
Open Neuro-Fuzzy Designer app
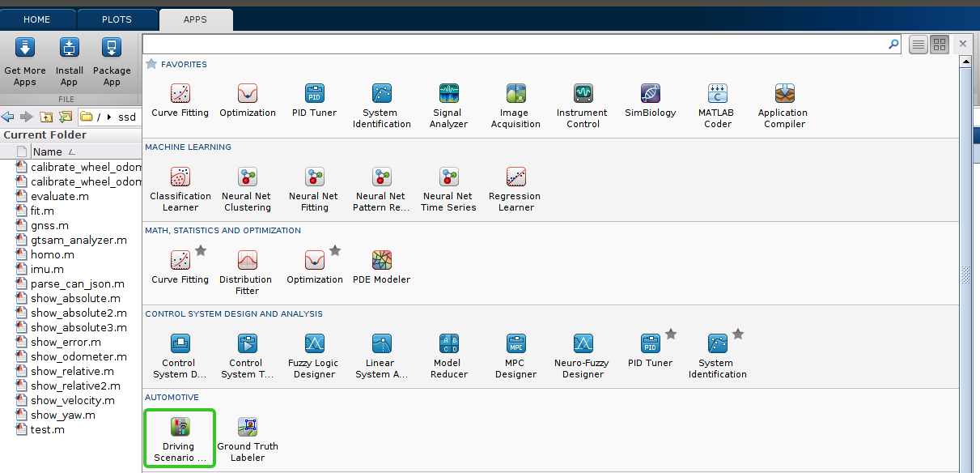[x=583, y=356]
